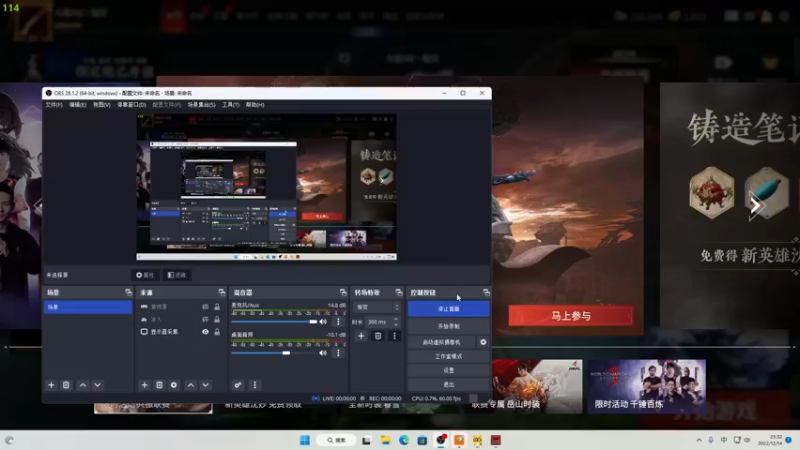This screenshot has height=450, width=800.
Task: Expand hidden system tray icons chevron
Action: coord(698,440)
